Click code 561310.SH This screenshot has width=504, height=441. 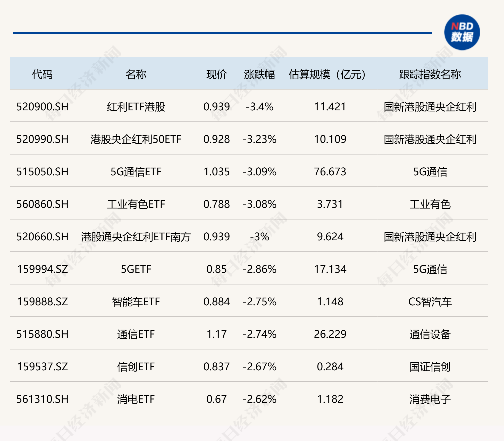tap(43, 399)
